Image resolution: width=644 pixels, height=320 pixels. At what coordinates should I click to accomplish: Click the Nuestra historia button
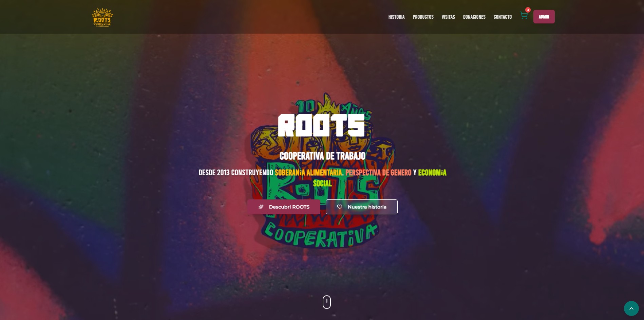[361, 207]
